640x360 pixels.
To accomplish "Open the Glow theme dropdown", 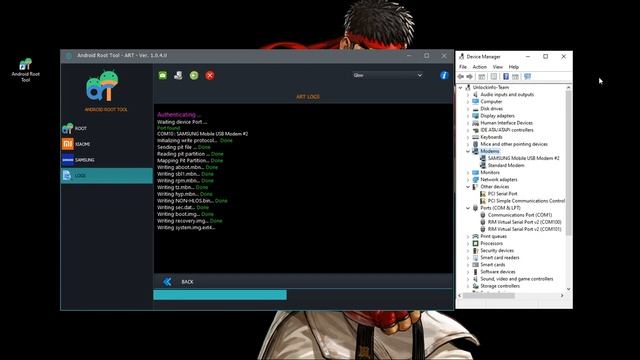I will coord(387,75).
